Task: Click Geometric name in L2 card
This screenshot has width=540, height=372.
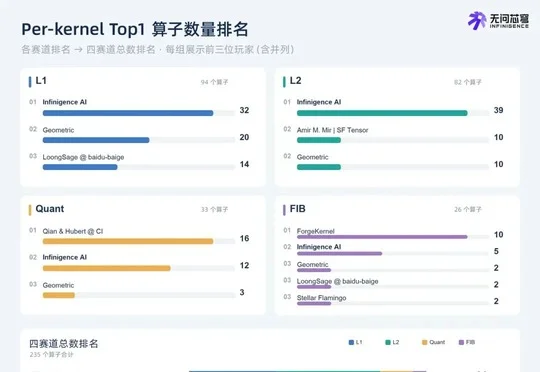Action: click(313, 157)
